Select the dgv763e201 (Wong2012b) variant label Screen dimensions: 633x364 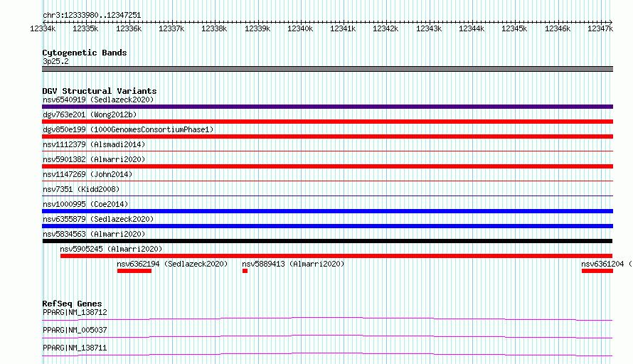(x=90, y=114)
